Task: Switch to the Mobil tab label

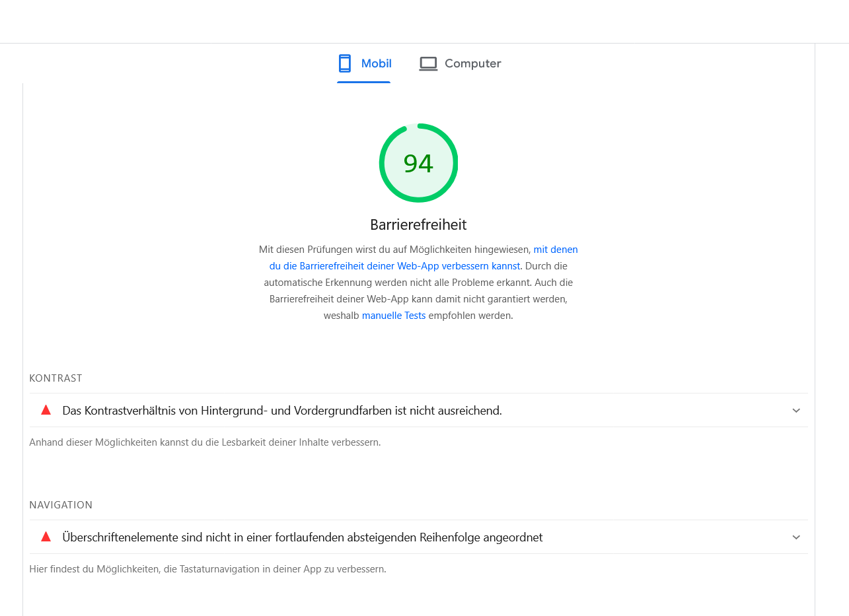Action: click(376, 63)
